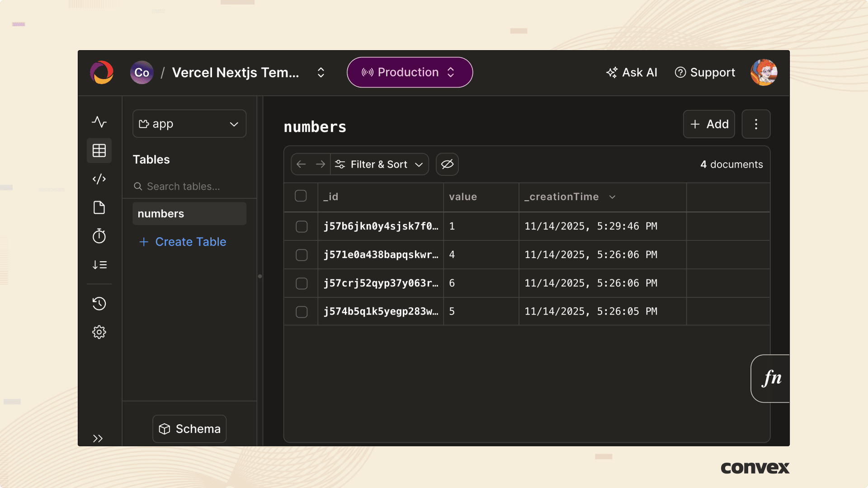Open the Health activity icon in sidebar

(x=99, y=122)
